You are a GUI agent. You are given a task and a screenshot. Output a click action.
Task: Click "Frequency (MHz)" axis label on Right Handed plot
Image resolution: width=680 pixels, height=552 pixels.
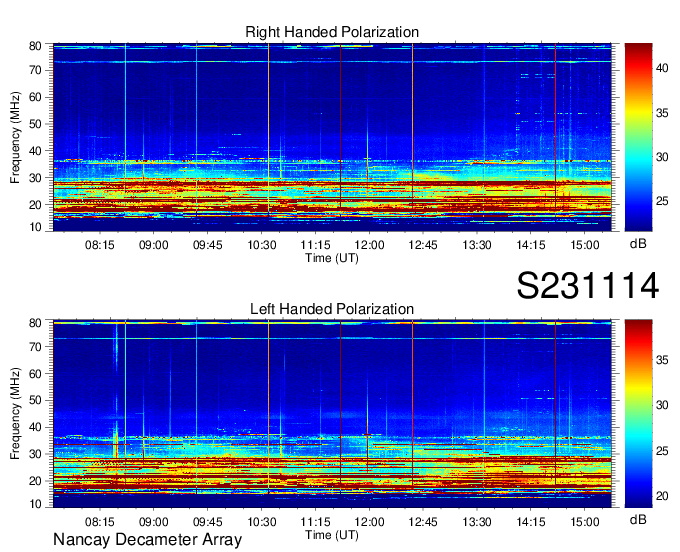click(15, 137)
